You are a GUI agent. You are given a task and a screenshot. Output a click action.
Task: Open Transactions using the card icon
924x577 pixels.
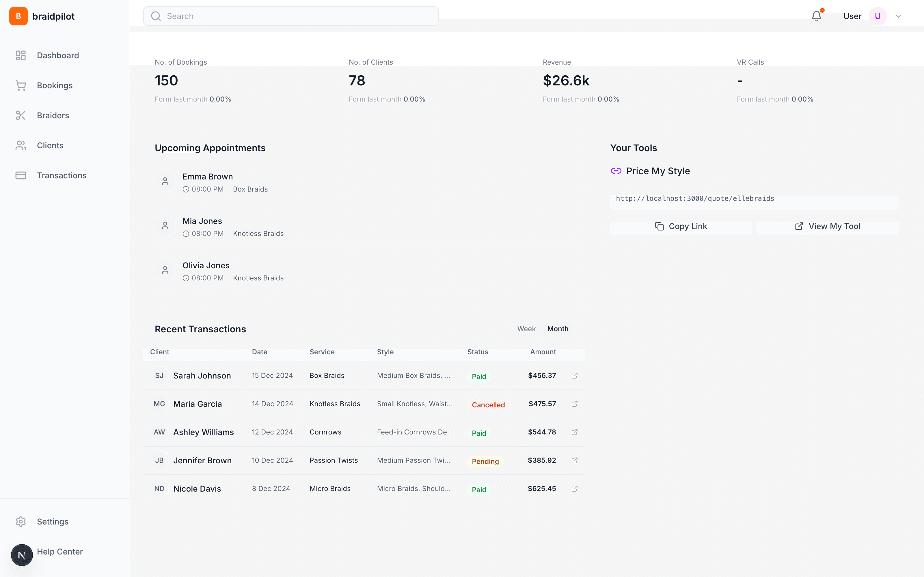click(21, 175)
